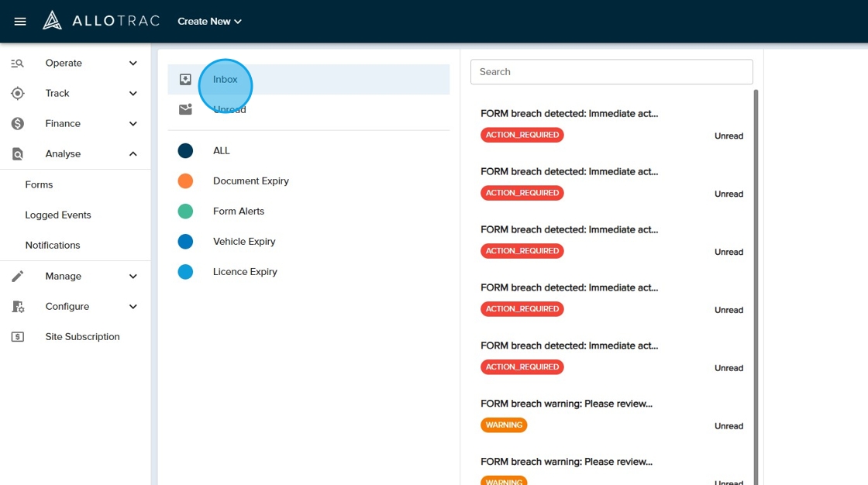Screen dimensions: 868x485
Task: Click the Configure building-gear icon
Action: 18,307
